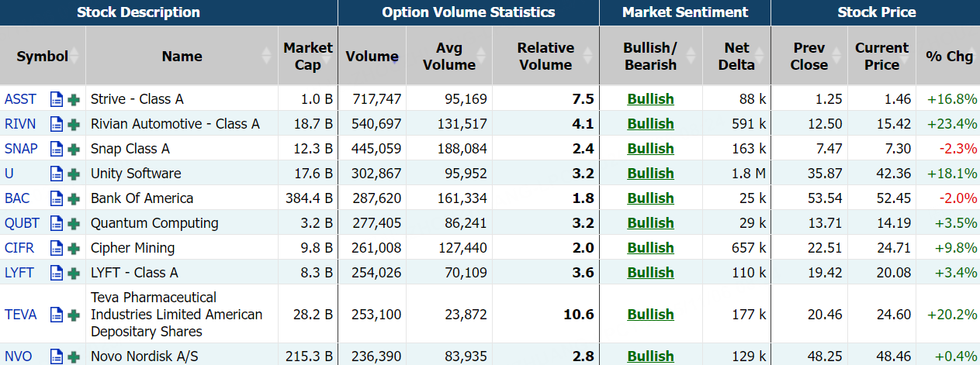Open the RIVN symbol link
This screenshot has width=980, height=365.
point(20,124)
